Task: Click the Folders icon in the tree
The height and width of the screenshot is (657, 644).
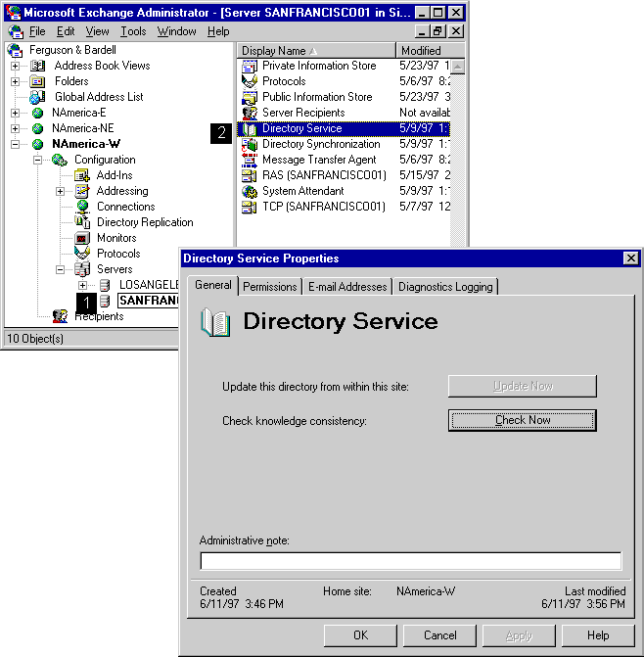Action: (x=37, y=81)
